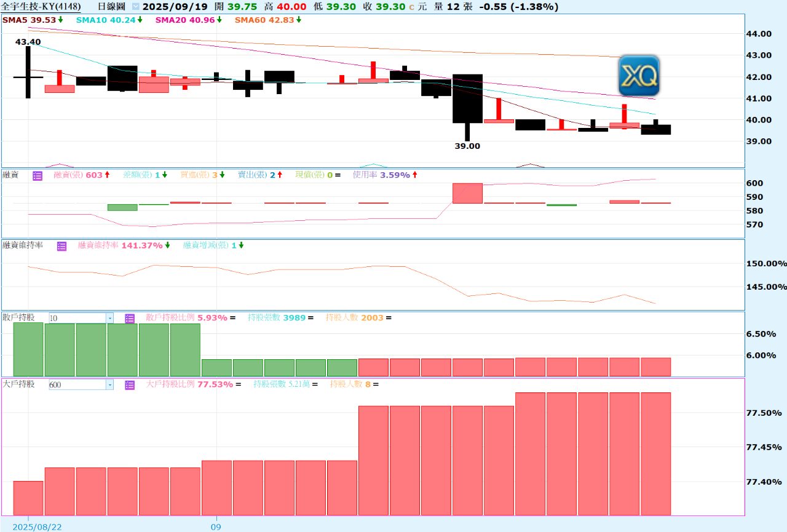Open the 散戶持股 panel settings list icon
Viewport: 787px width, 532px height.
(x=130, y=318)
